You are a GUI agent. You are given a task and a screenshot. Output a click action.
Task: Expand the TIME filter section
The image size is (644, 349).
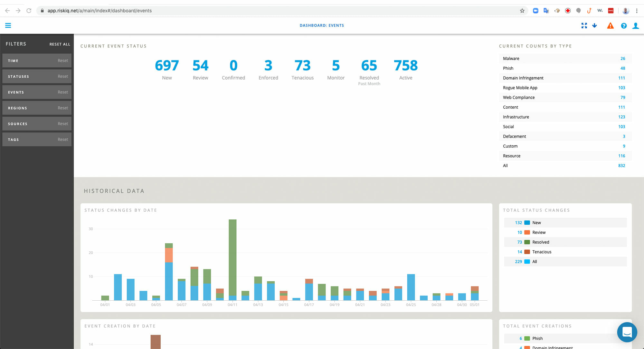coord(37,60)
